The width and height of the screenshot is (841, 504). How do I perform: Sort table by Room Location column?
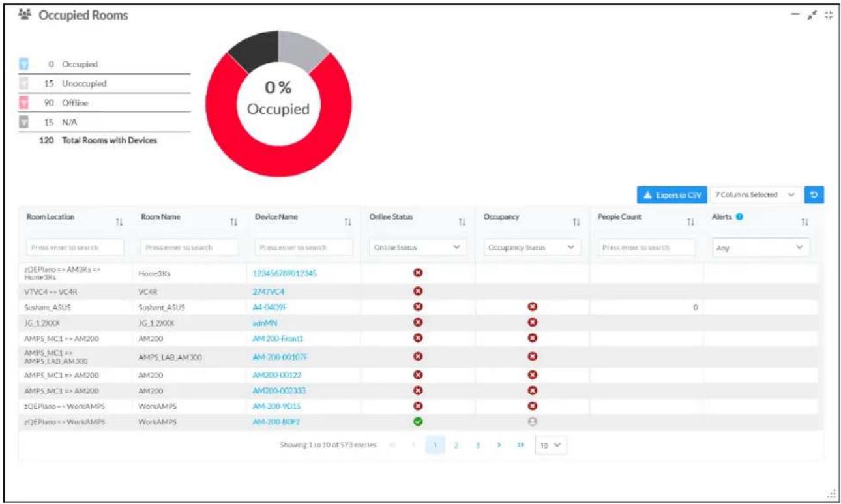(119, 222)
